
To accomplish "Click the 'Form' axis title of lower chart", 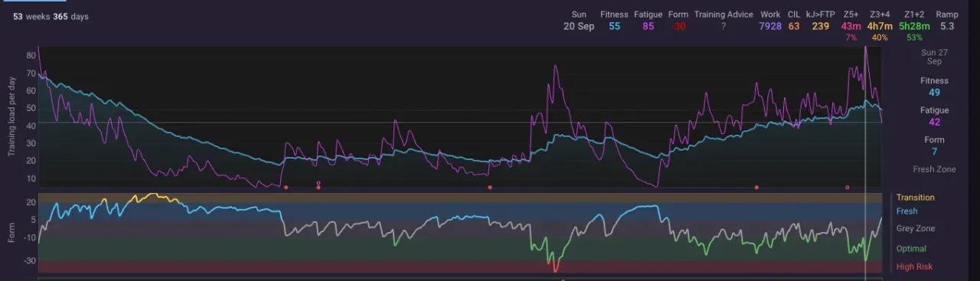I will coord(11,233).
